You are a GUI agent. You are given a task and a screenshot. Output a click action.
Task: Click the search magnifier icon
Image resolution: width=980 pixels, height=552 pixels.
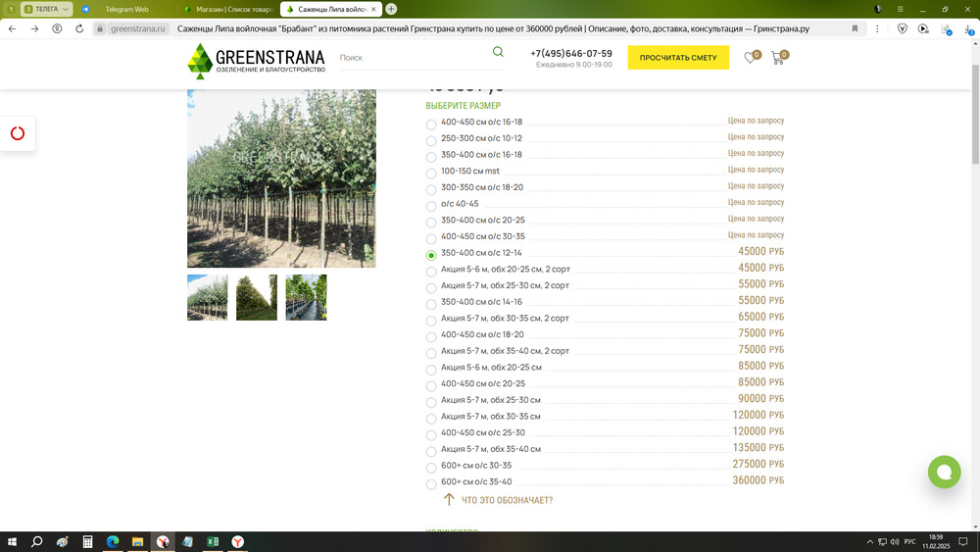click(498, 53)
